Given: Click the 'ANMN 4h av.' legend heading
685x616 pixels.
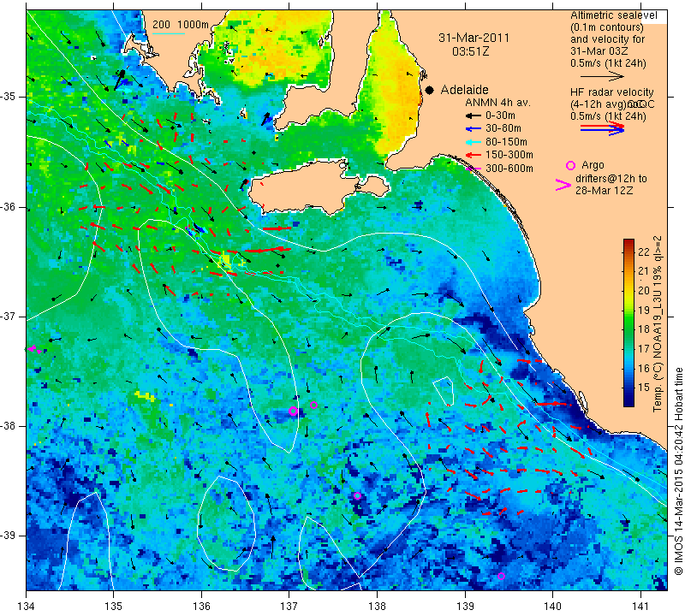Looking at the screenshot, I should pyautogui.click(x=497, y=103).
